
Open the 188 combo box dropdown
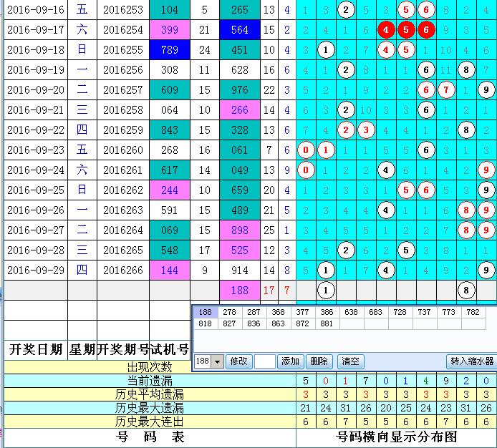(x=218, y=361)
